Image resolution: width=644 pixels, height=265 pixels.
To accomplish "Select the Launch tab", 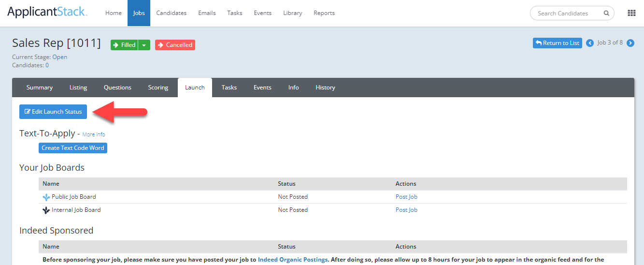I will 195,88.
